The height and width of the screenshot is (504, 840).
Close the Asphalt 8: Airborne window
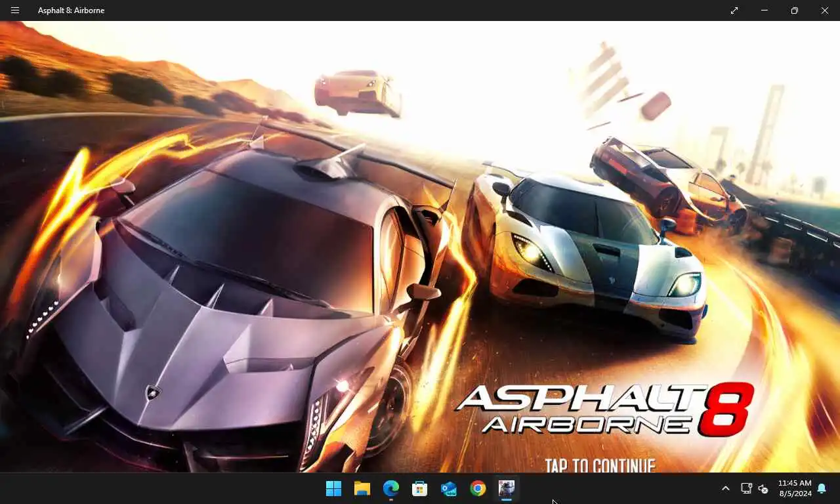click(825, 10)
